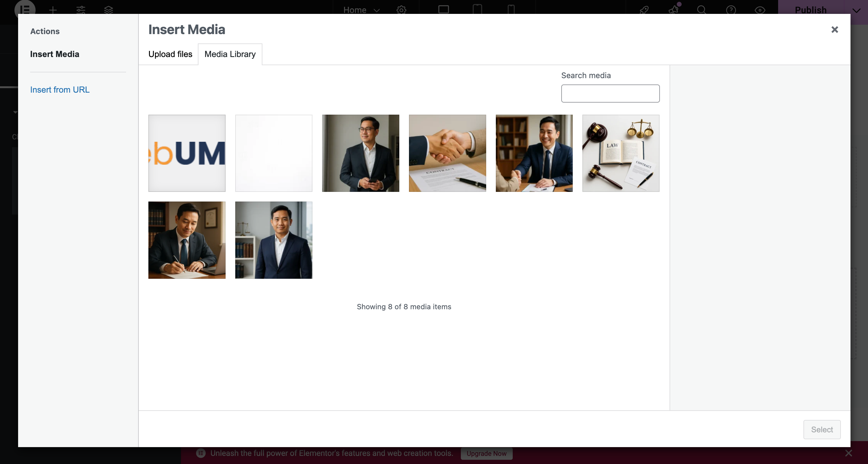Expand the Publish options chevron
868x464 pixels.
pyautogui.click(x=856, y=10)
